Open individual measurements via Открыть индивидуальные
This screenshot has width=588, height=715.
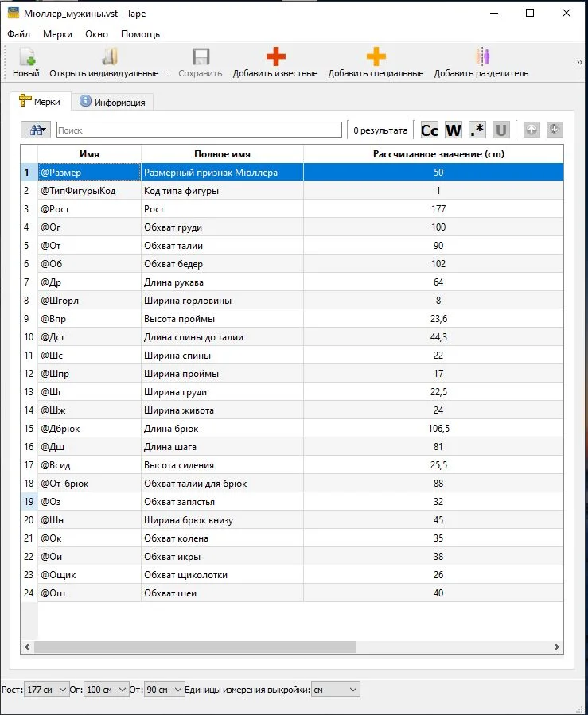[x=109, y=63]
